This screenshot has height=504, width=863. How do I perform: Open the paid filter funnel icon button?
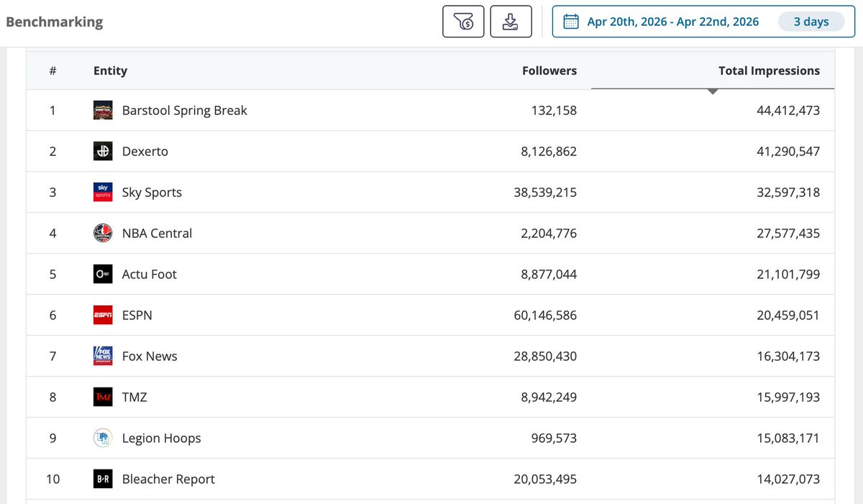point(463,22)
